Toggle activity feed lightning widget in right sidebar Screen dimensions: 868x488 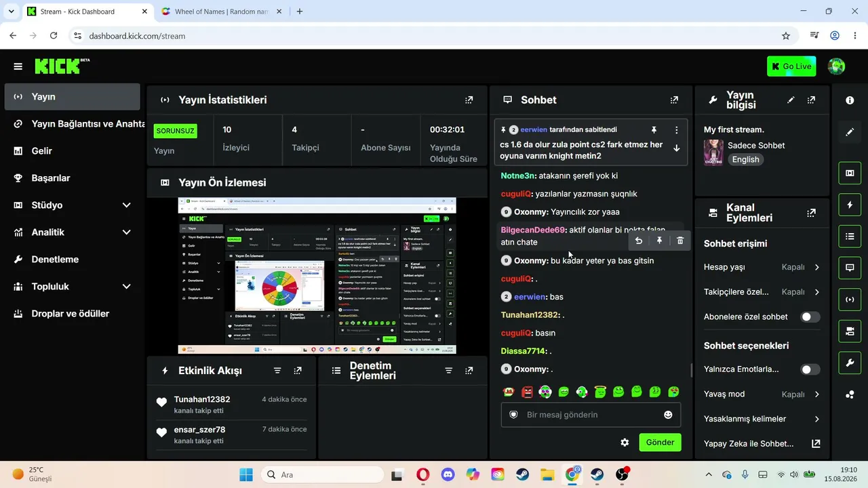point(850,205)
